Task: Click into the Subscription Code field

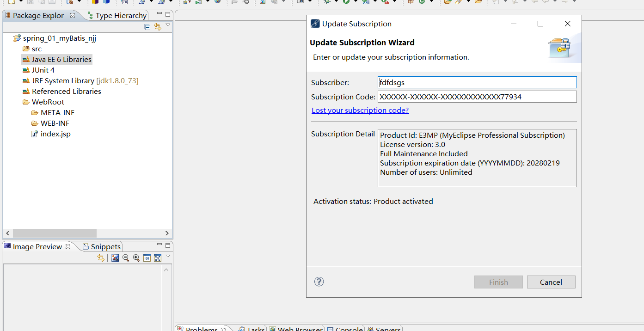Action: [477, 97]
